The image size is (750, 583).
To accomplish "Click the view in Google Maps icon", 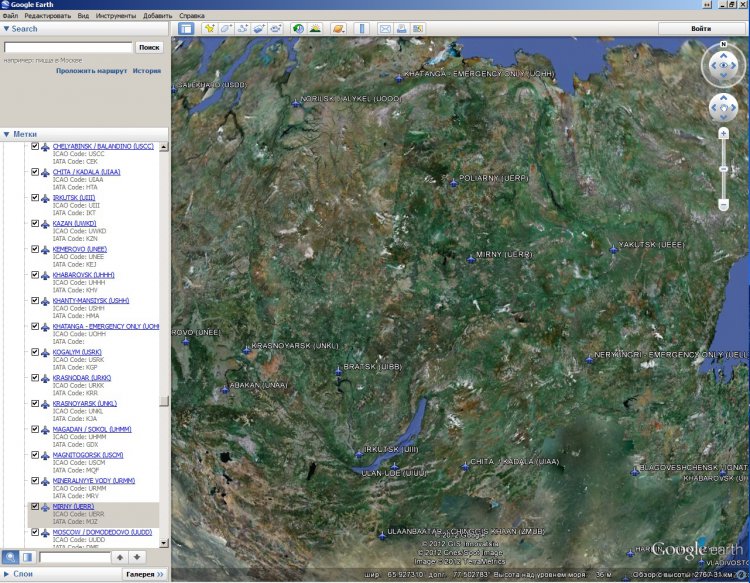I will coord(418,29).
